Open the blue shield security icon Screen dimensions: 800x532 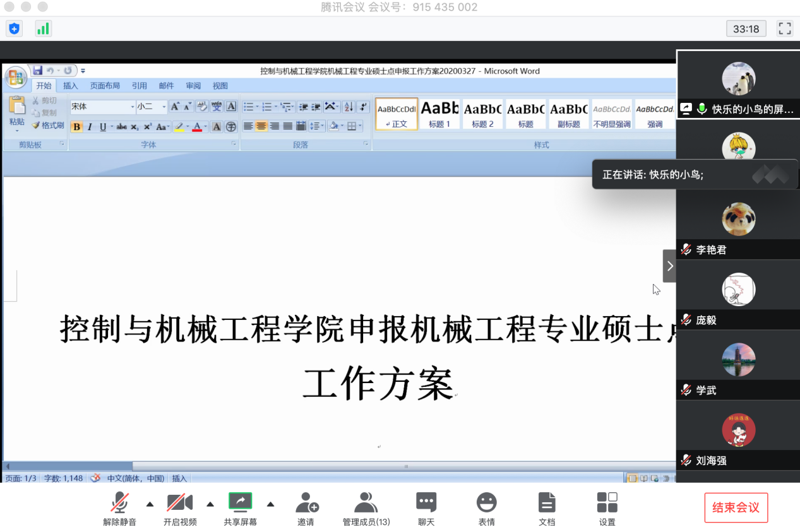click(x=14, y=28)
